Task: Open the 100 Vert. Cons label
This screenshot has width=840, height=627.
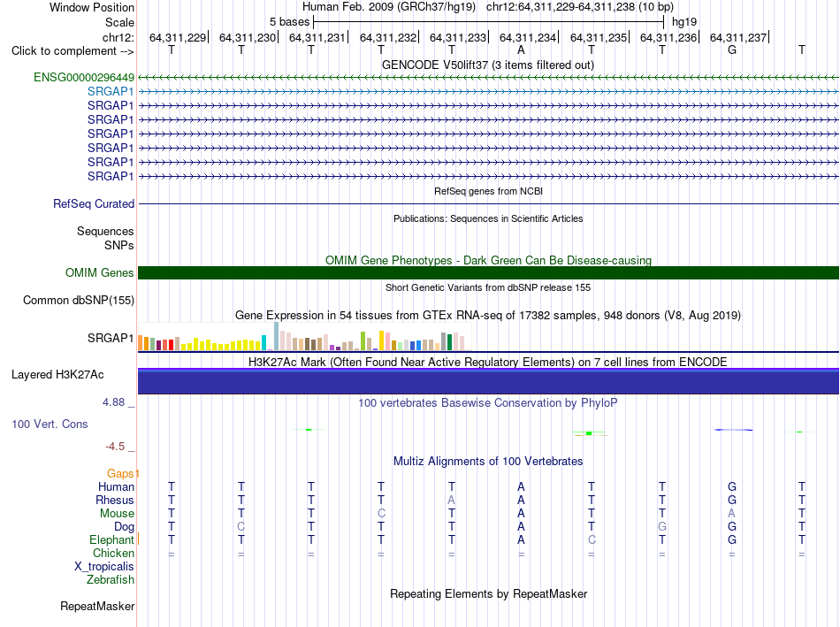Action: (x=50, y=424)
